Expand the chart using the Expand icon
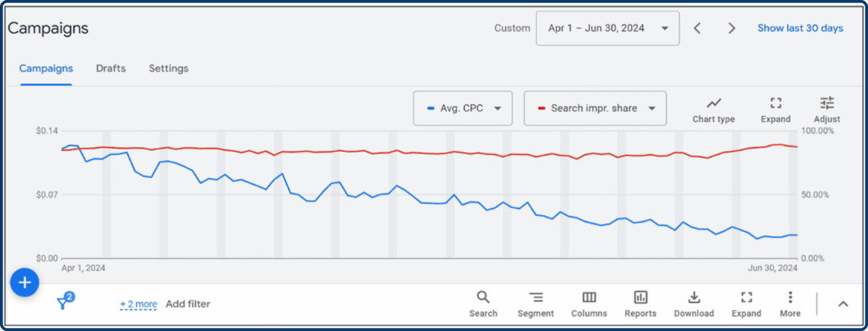868x331 pixels. (x=775, y=103)
